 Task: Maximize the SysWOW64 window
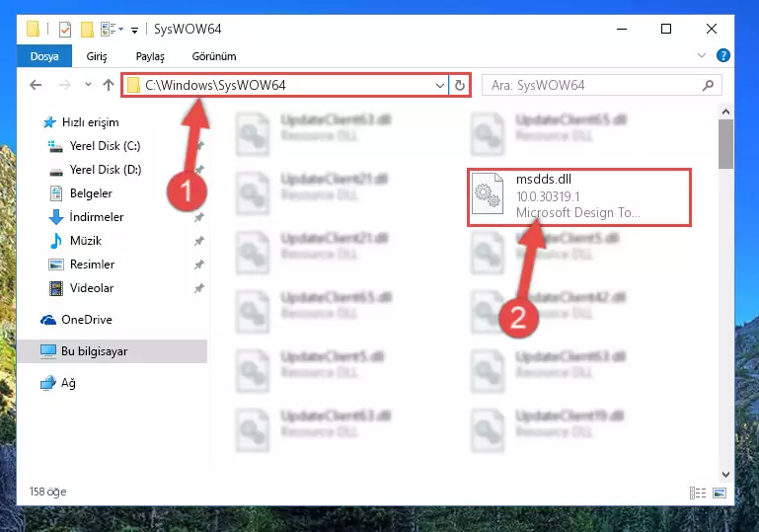(x=666, y=29)
